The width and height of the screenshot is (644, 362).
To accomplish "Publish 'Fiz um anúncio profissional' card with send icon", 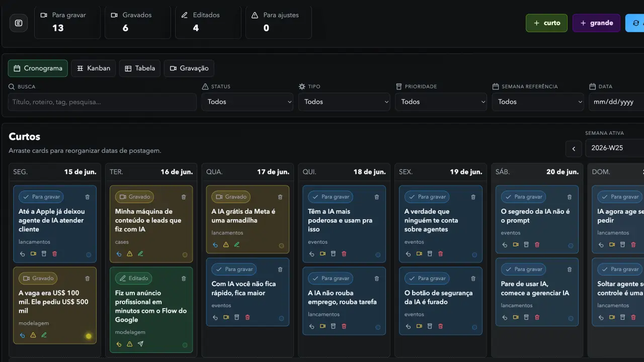I will 140,344.
